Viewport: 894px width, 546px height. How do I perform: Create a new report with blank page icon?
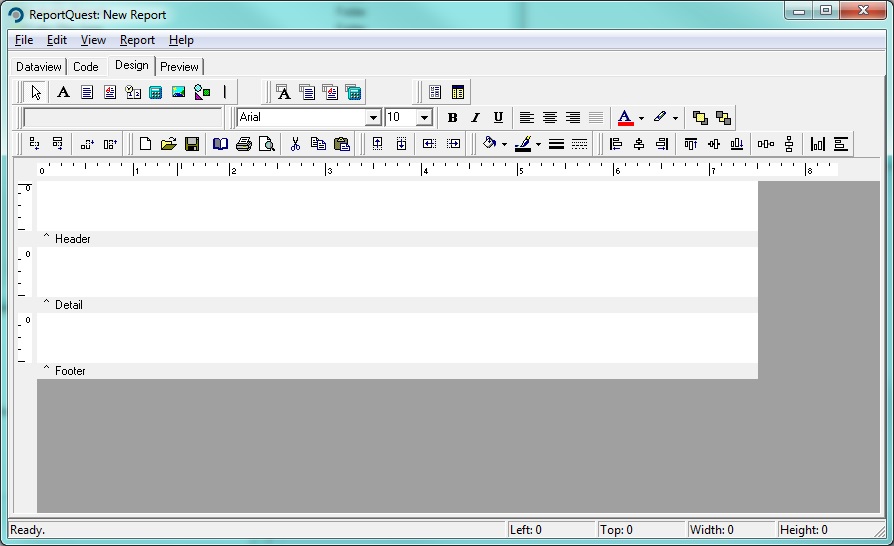[x=145, y=144]
